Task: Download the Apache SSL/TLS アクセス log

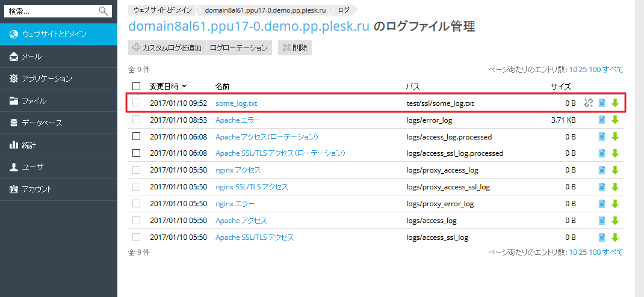Action: point(615,237)
